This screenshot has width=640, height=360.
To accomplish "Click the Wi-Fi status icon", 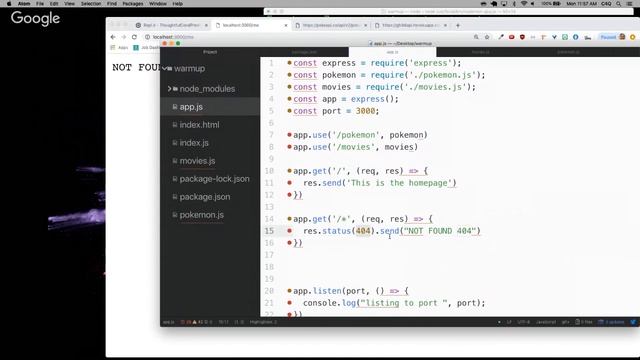I will pyautogui.click(x=524, y=4).
